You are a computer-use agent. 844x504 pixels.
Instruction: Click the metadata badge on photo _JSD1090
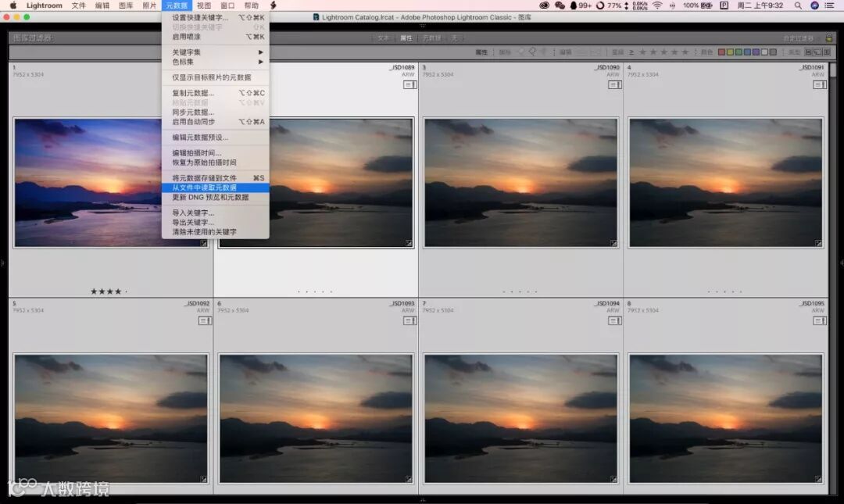(x=615, y=84)
